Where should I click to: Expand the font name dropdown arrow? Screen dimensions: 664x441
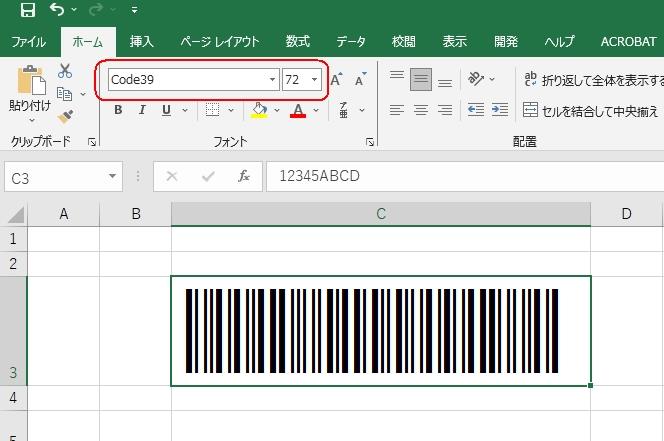(272, 80)
